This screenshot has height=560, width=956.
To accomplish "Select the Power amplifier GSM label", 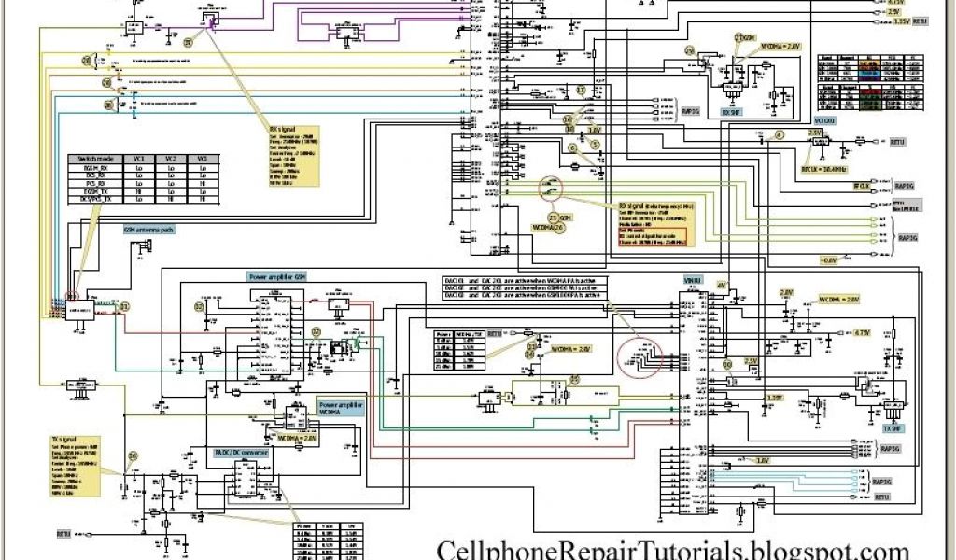I will (277, 277).
